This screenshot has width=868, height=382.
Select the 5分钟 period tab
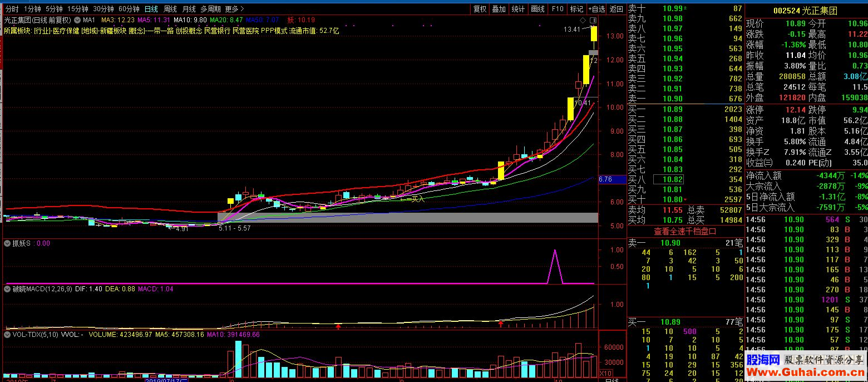[54, 9]
